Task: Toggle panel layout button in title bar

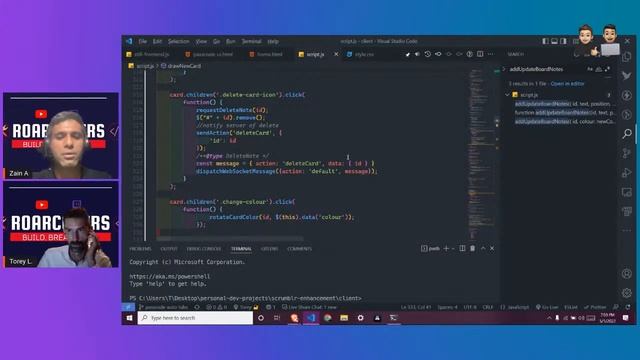Action: (x=554, y=41)
